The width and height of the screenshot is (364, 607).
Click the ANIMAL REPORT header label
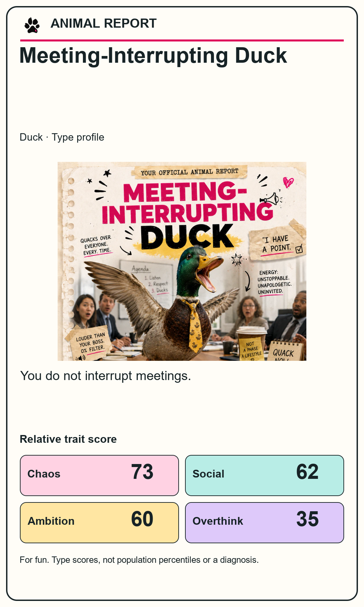coord(103,24)
